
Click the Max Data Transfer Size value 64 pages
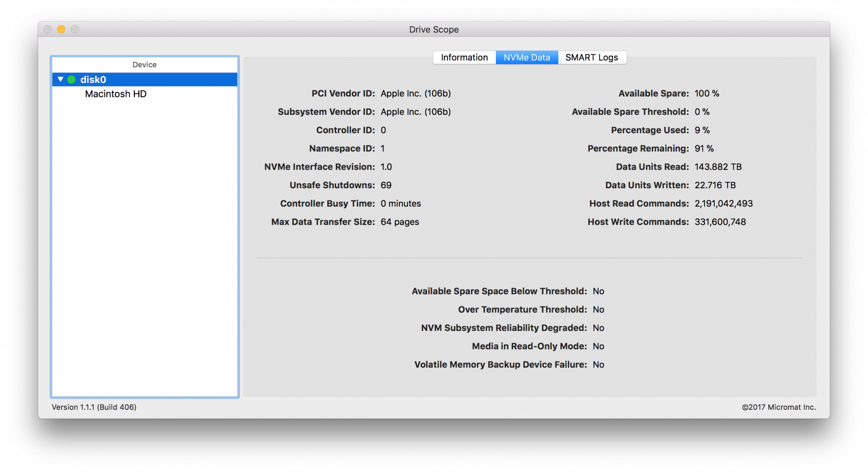pos(400,222)
